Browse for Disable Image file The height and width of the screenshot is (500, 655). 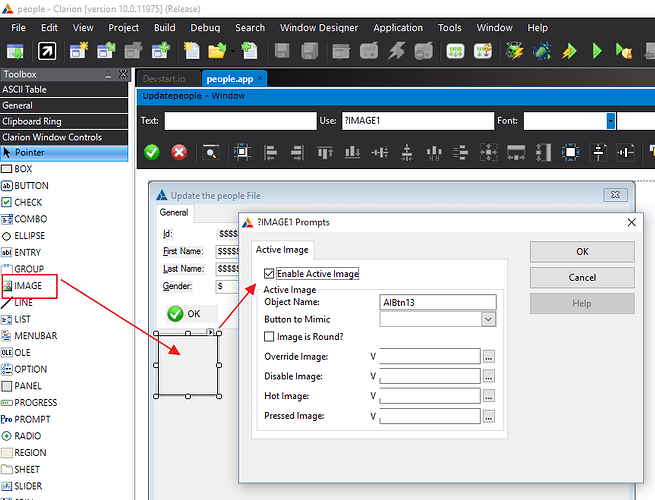(489, 376)
